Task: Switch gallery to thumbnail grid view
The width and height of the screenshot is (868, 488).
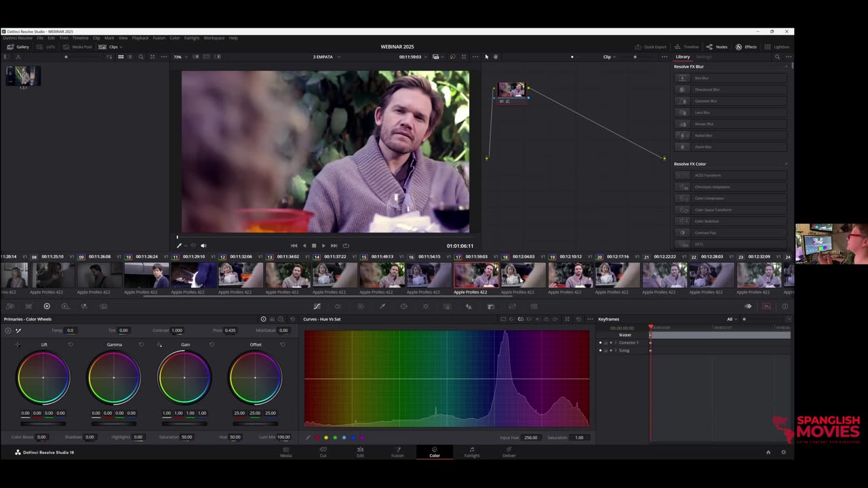Action: (121, 57)
